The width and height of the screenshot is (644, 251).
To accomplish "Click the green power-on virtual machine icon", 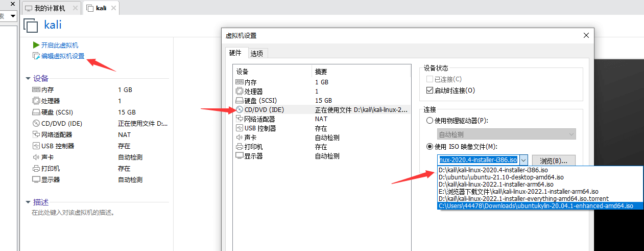I will tap(36, 45).
